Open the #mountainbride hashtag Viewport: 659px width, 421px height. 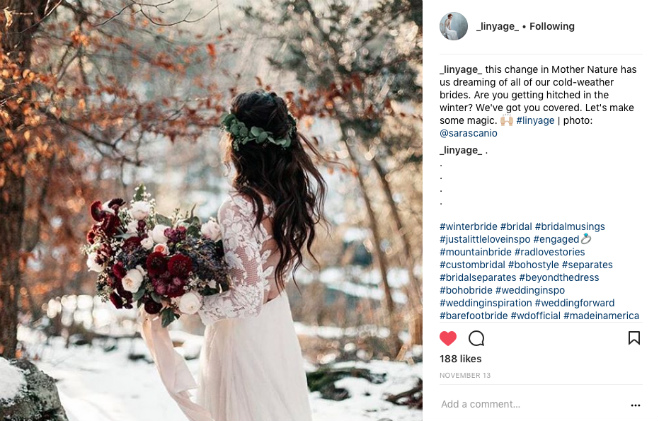point(475,252)
